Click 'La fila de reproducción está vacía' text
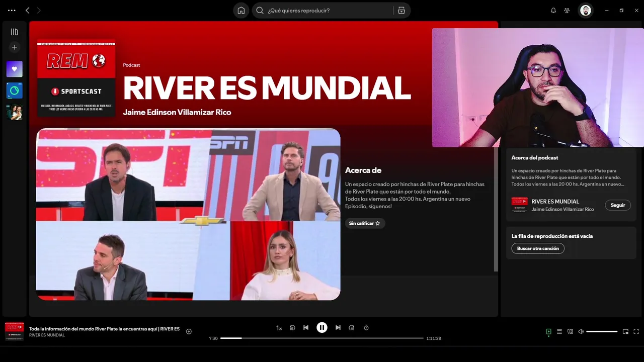644x362 pixels. point(552,236)
